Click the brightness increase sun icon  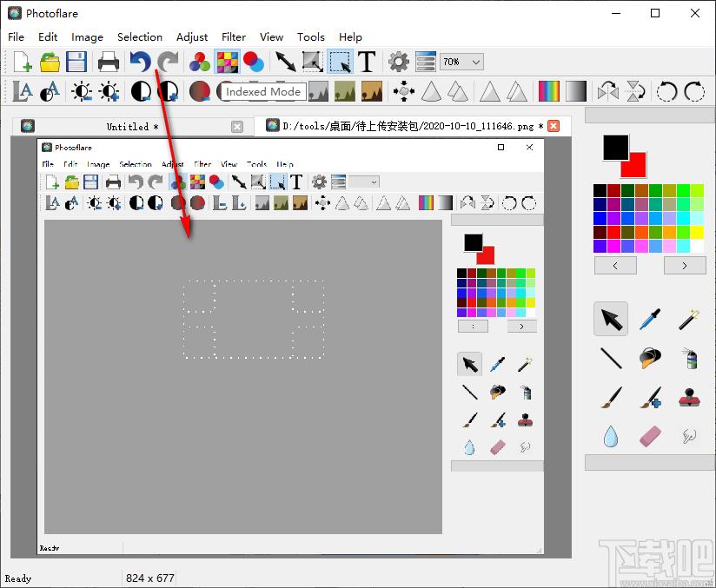click(x=109, y=91)
